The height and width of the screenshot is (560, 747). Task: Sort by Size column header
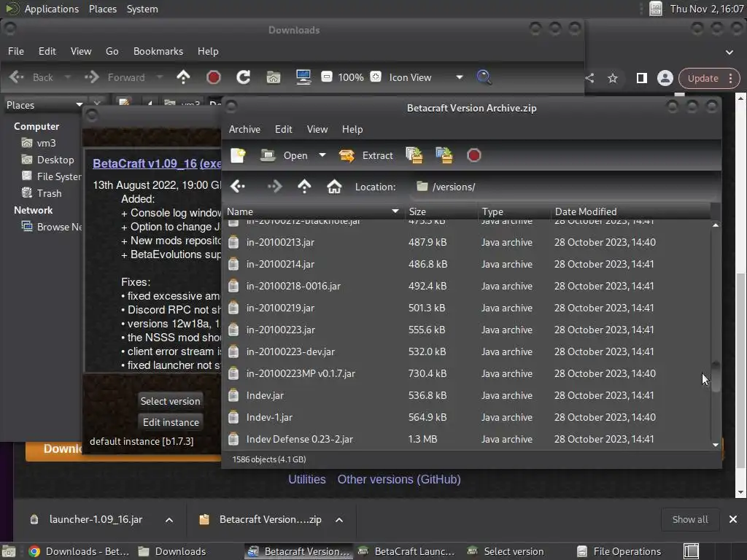(441, 211)
